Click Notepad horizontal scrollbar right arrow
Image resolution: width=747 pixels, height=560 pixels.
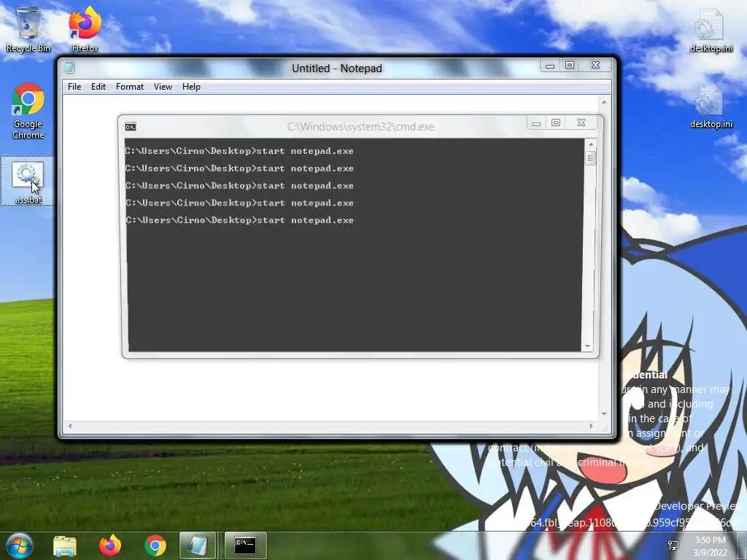coord(592,426)
